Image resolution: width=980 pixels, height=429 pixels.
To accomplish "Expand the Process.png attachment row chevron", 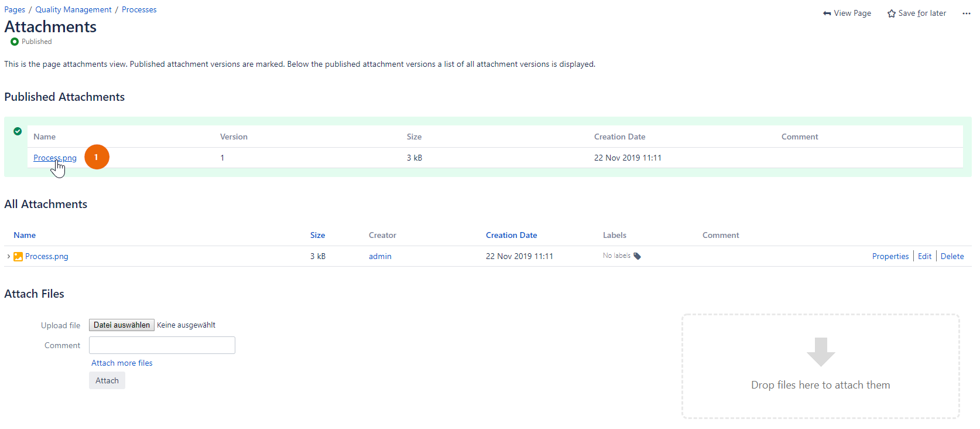I will [x=8, y=256].
